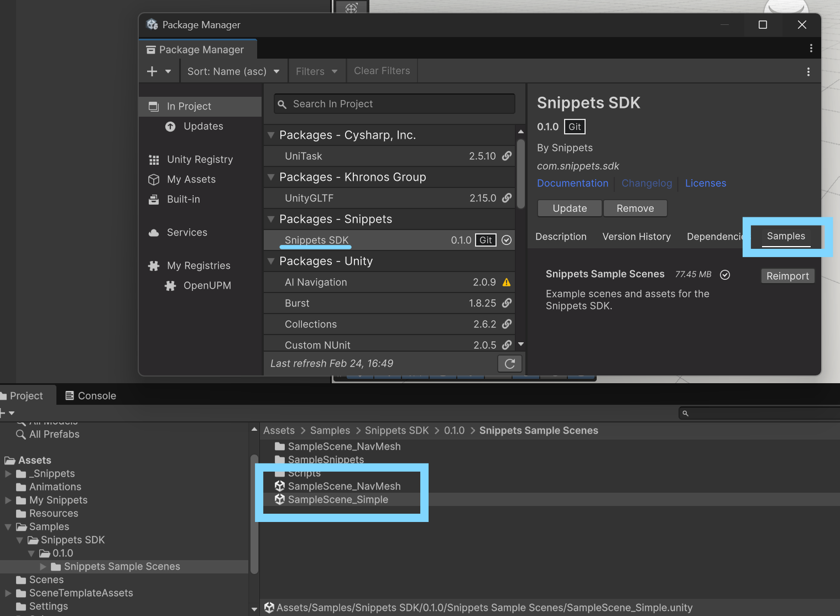This screenshot has height=616, width=840.
Task: Open Unity Registry package source
Action: (x=200, y=160)
